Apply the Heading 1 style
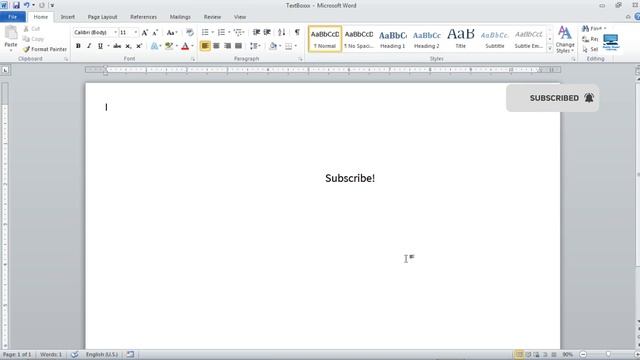 pos(393,39)
